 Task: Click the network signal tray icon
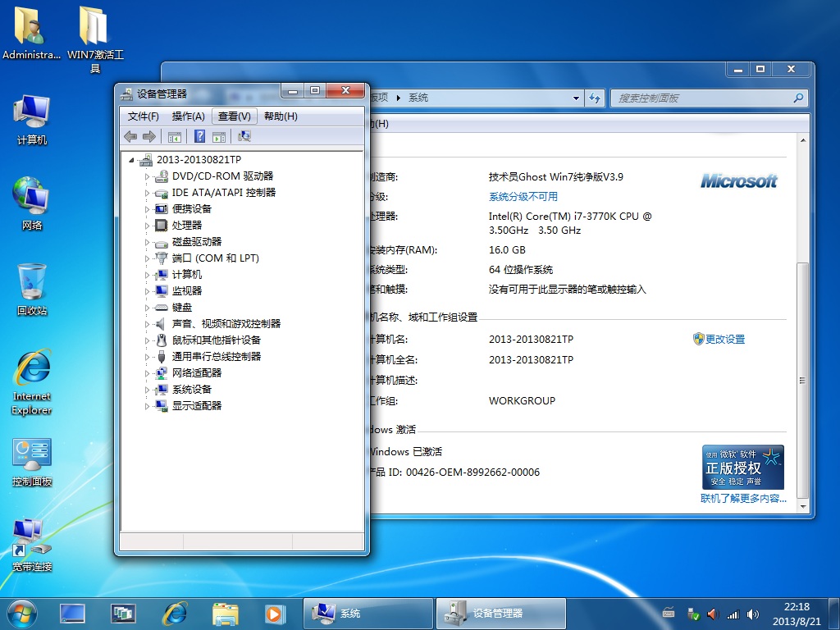click(733, 614)
